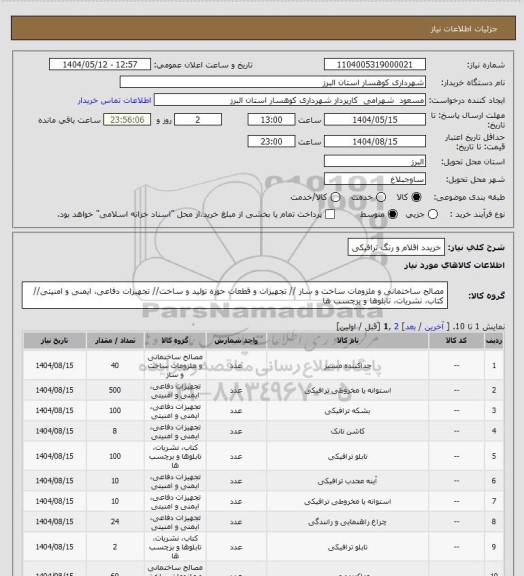Select item کاشن تانک in row 4

point(347,431)
